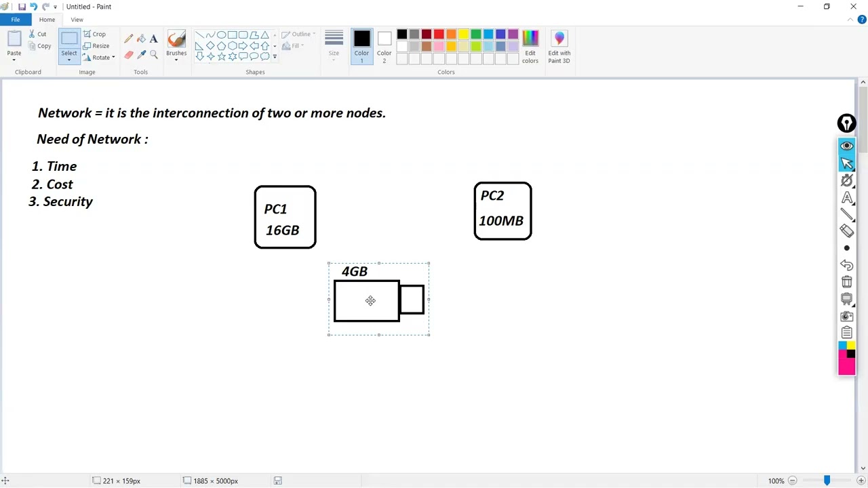
Task: Choose the Rectangle shape
Action: point(232,35)
